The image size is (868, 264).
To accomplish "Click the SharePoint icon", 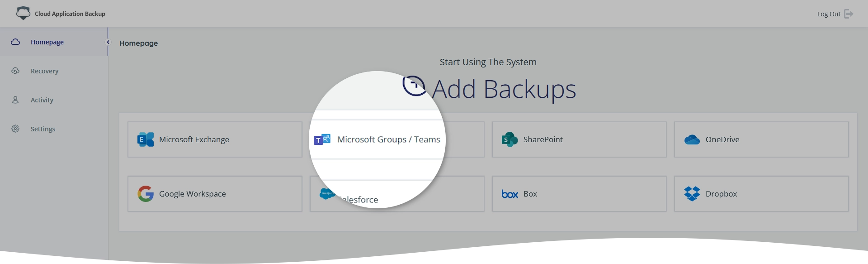I will tap(510, 139).
